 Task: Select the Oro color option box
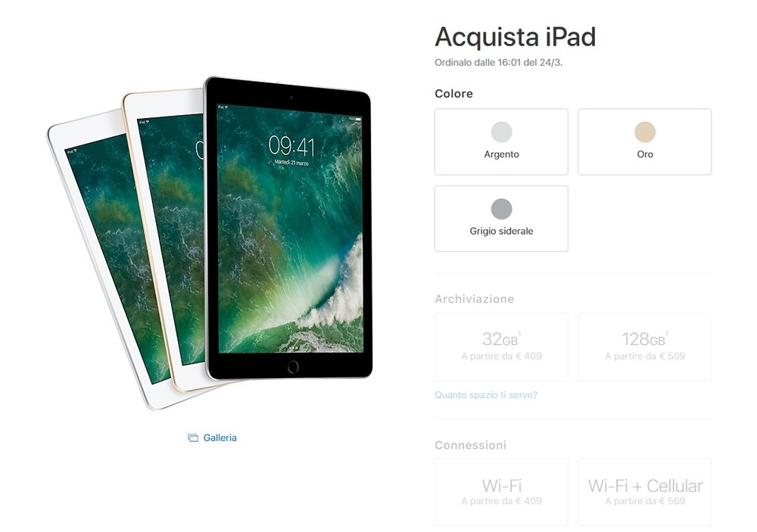tap(644, 142)
